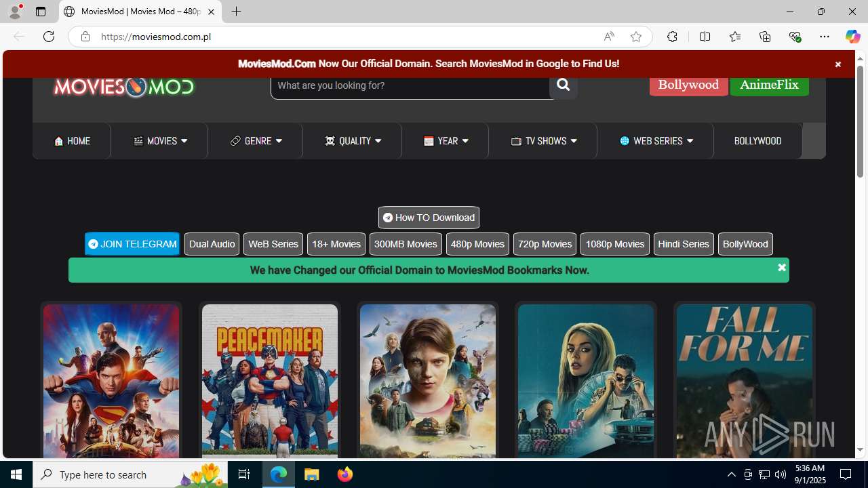Show hidden system tray icons
The height and width of the screenshot is (488, 868).
pos(731,474)
